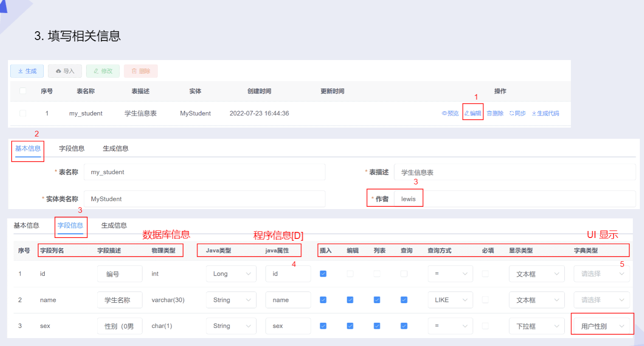Click the 学生名称 description input
The image size is (644, 346).
120,300
